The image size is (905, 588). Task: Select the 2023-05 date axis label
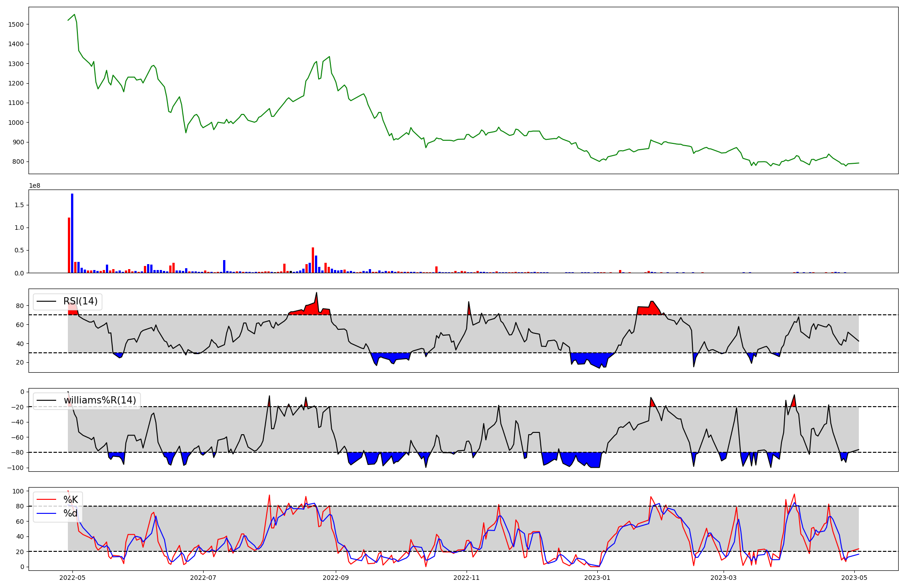[854, 578]
